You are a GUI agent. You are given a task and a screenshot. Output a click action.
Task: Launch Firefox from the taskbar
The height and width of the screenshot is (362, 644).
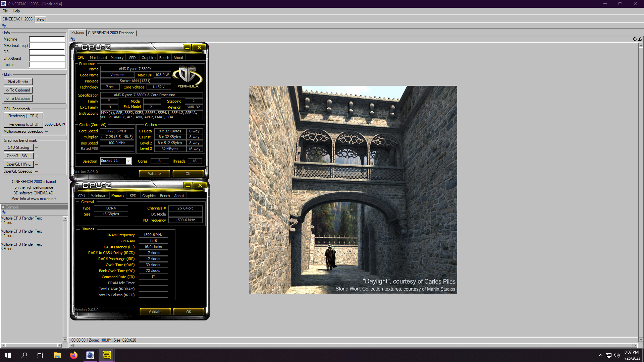pos(74,355)
